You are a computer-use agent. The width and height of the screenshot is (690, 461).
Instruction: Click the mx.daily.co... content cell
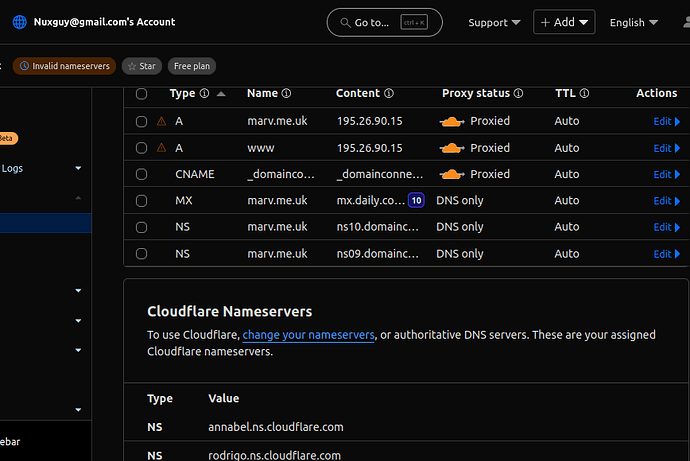tap(371, 201)
